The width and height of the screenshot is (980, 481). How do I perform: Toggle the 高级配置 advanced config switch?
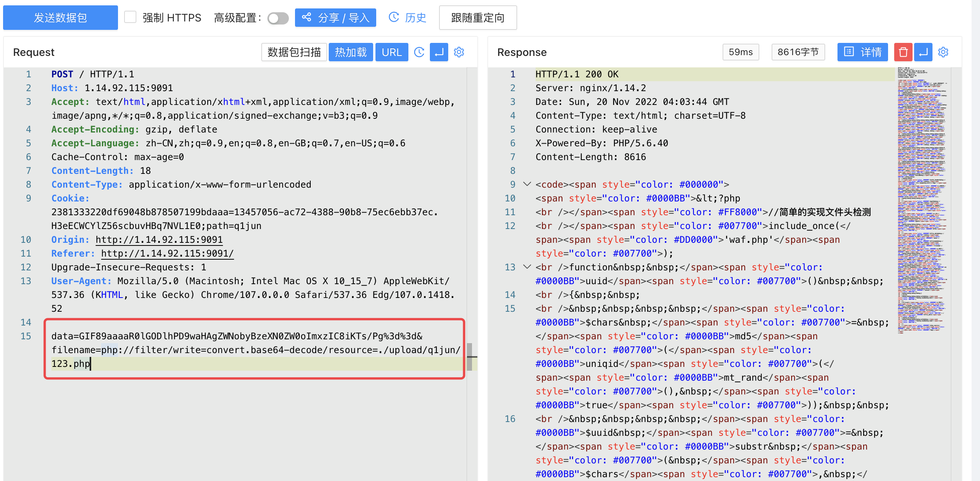coord(278,18)
